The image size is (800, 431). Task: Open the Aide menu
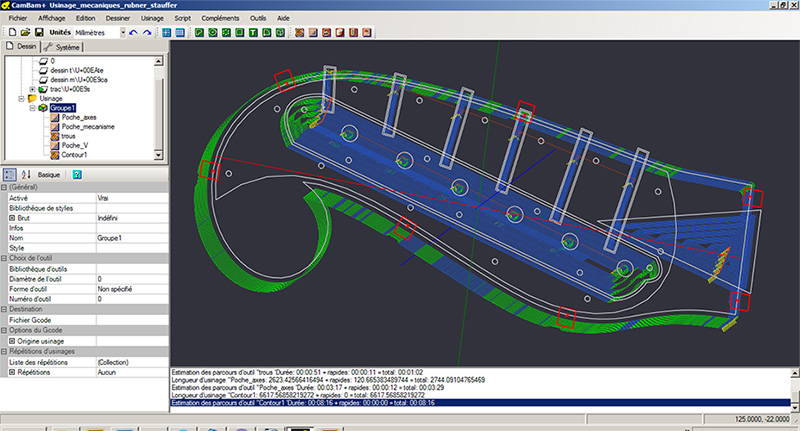tap(283, 18)
